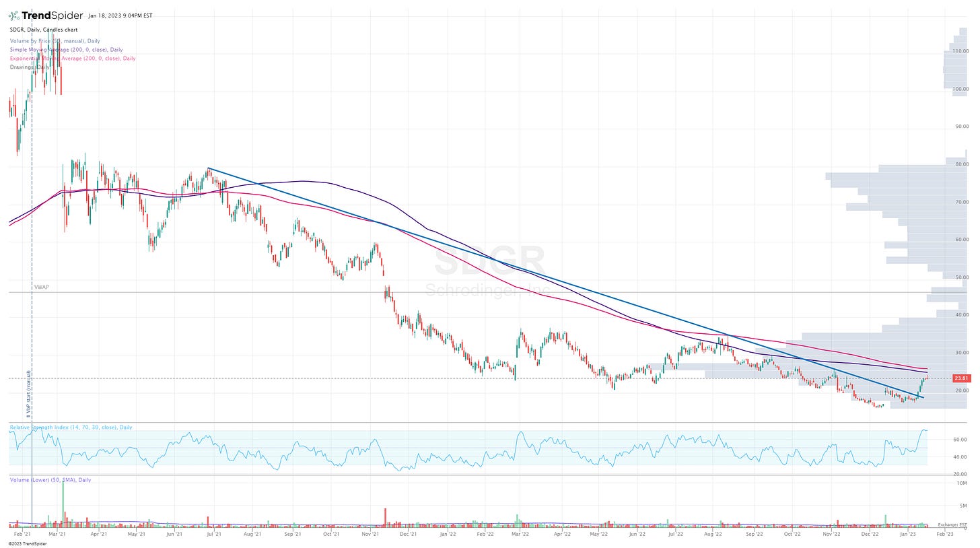Click the ©2023 TrendSpider copyright text
Image resolution: width=980 pixels, height=548 pixels.
[x=26, y=543]
